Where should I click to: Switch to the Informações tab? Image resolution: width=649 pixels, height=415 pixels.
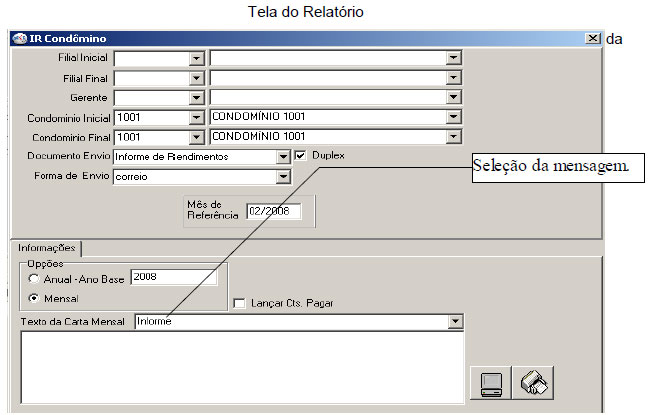coord(46,248)
